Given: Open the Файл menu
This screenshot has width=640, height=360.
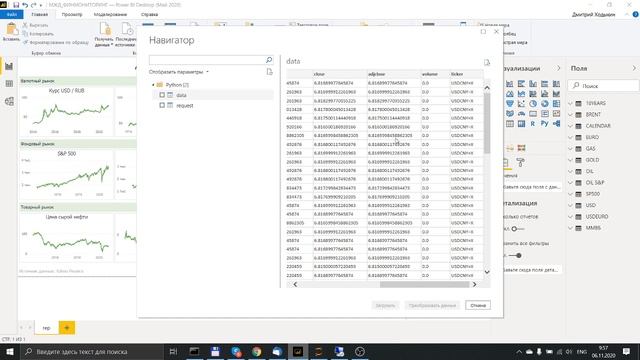Looking at the screenshot, I should tap(12, 14).
